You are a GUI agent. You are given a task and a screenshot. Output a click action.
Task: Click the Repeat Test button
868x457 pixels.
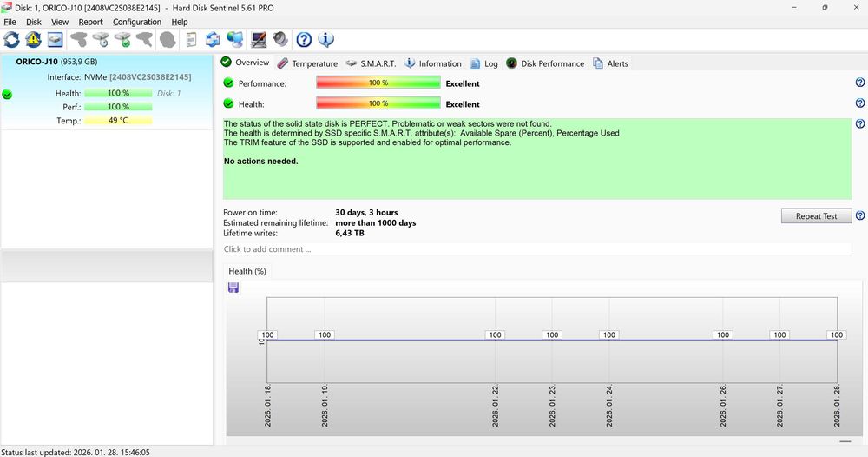pos(816,216)
